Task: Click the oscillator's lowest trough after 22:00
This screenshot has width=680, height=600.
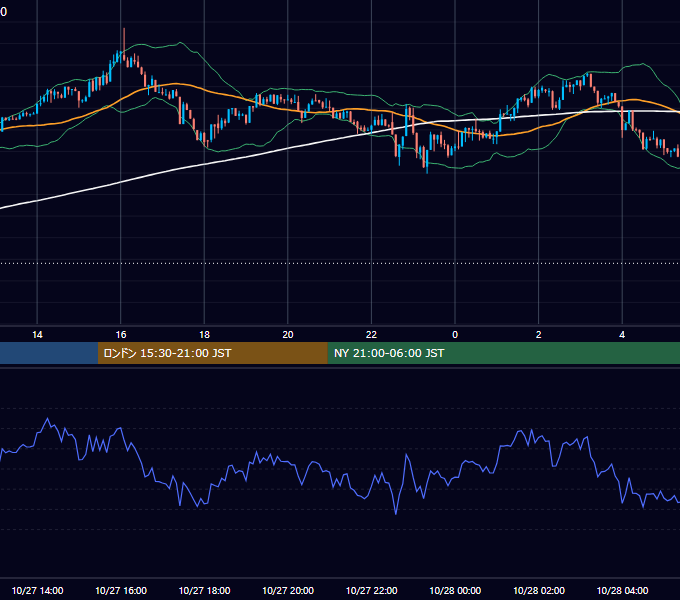Action: coord(396,514)
